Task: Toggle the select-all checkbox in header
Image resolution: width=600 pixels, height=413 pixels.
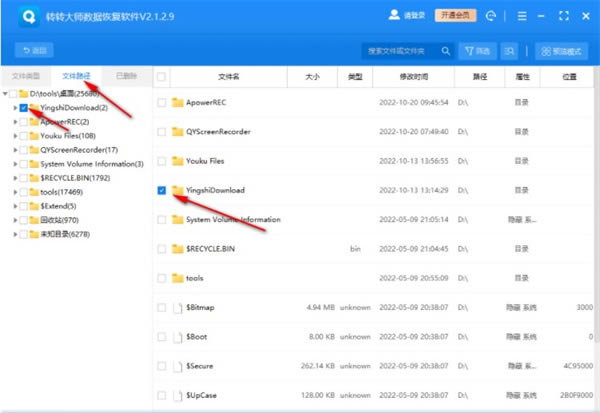Action: pos(162,76)
